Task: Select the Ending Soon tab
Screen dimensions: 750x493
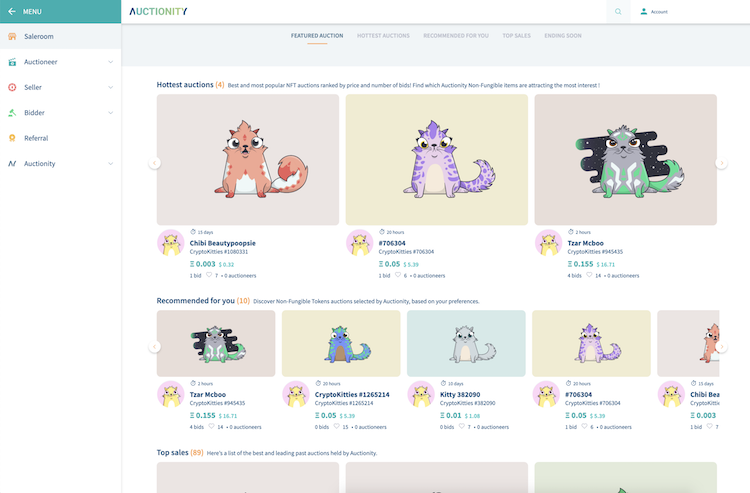Action: 563,36
